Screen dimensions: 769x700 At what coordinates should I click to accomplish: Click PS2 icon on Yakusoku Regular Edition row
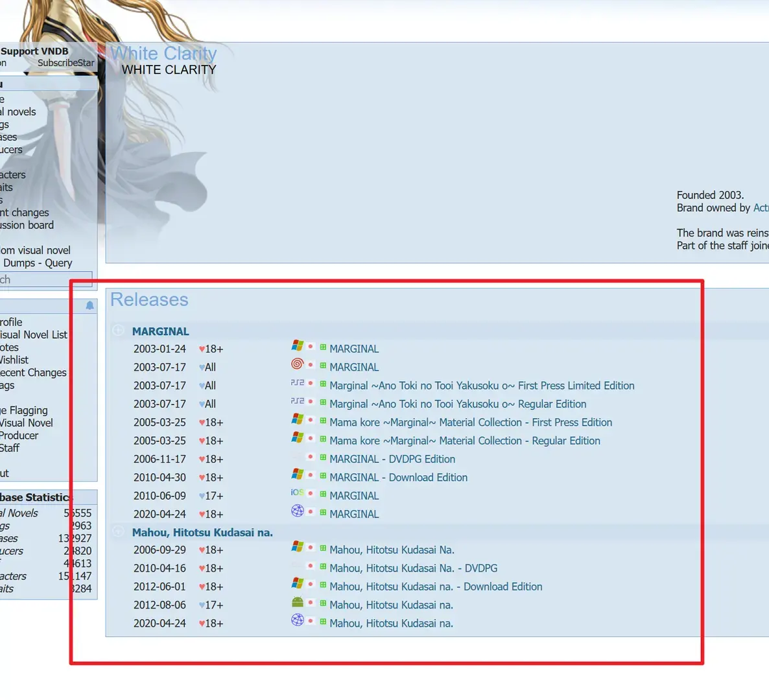297,401
